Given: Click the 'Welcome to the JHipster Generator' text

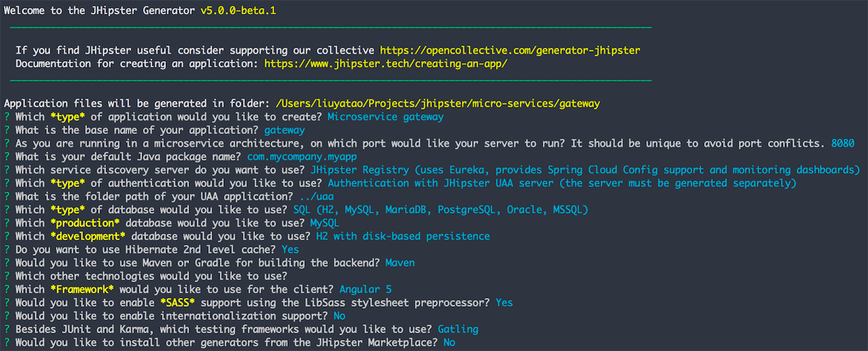Looking at the screenshot, I should click(x=100, y=11).
